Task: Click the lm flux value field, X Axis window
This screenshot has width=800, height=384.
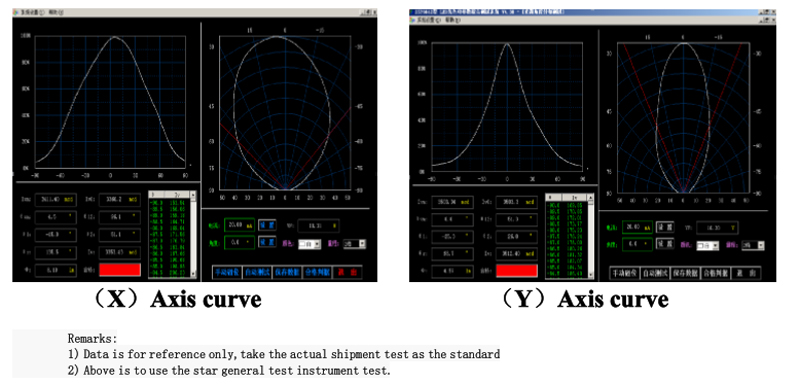Action: coord(56,271)
